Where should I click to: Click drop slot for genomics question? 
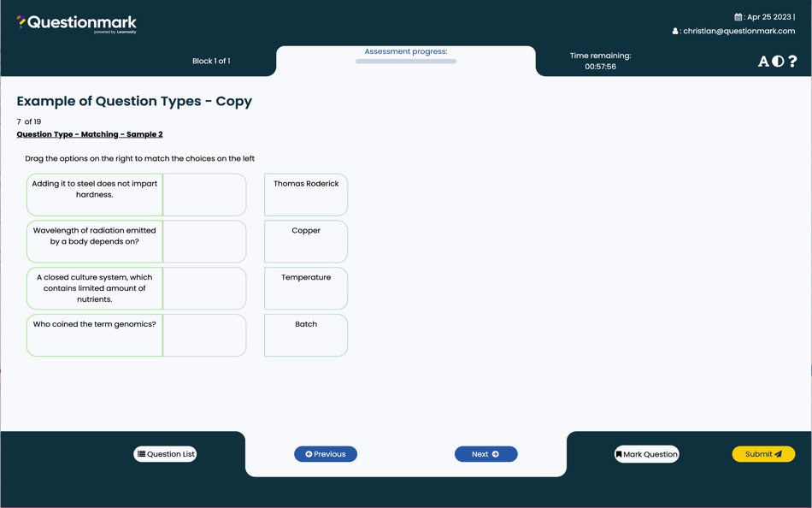[204, 335]
